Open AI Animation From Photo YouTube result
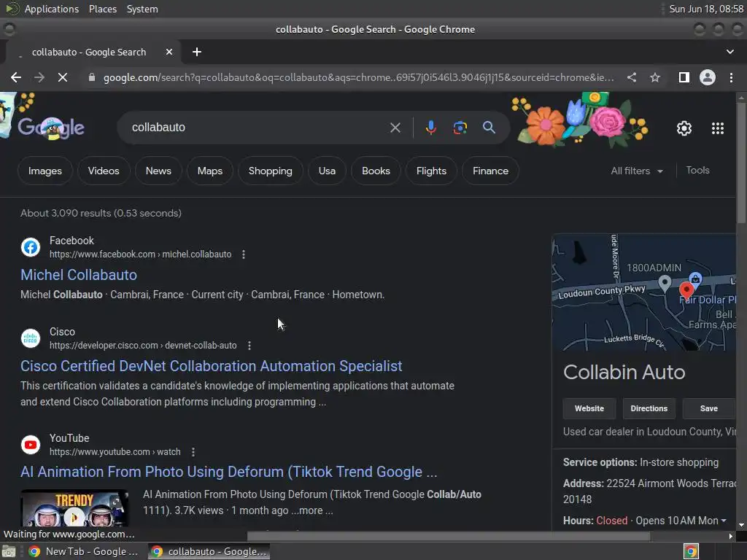 coord(228,472)
